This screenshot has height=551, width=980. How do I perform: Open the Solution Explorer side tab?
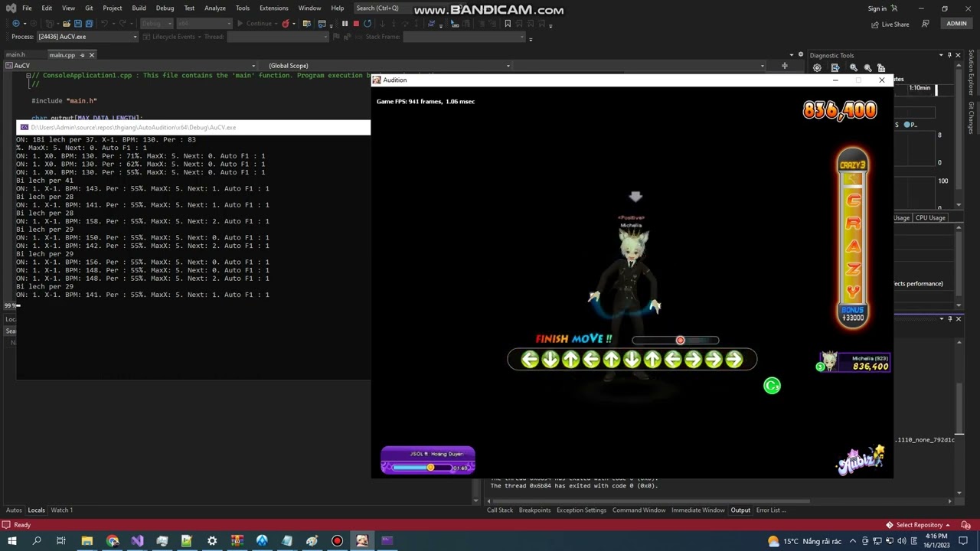coord(971,73)
